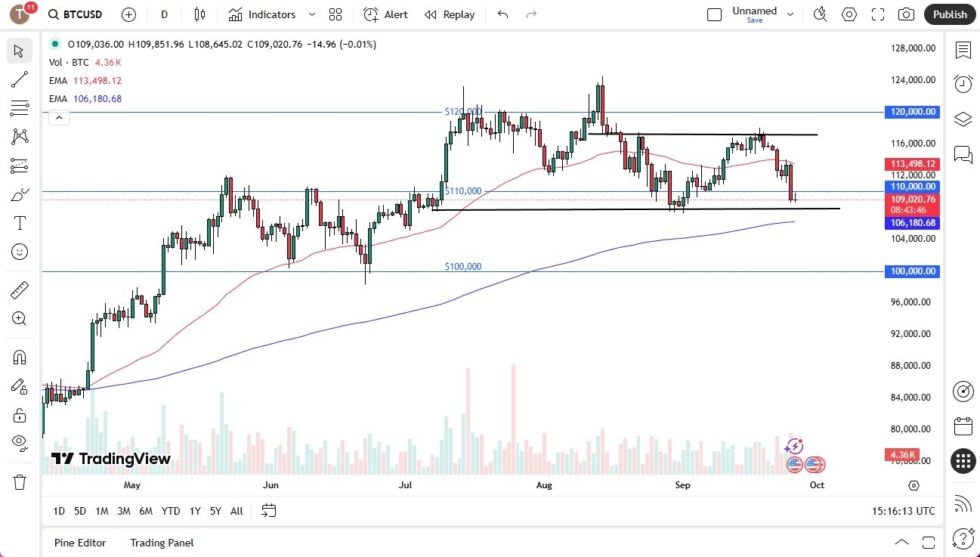
Task: Open the Pine Editor tab
Action: pos(79,543)
